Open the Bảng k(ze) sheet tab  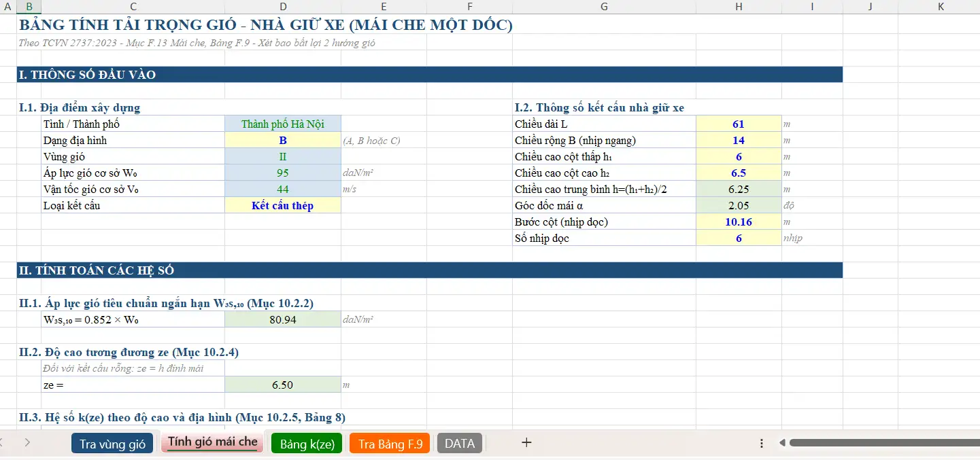point(306,442)
